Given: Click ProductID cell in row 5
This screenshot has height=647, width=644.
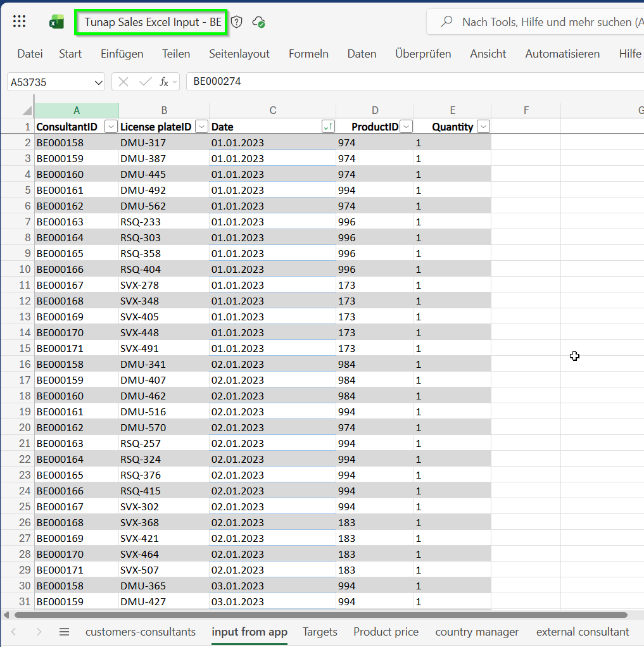Looking at the screenshot, I should 375,190.
